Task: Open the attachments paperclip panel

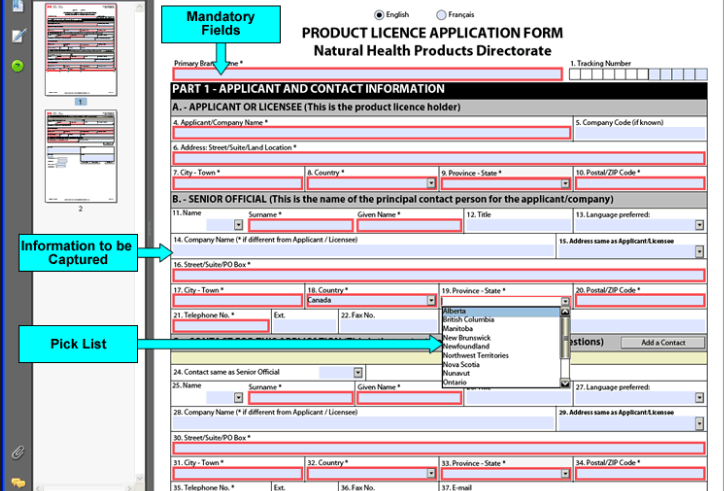Action: [18, 452]
